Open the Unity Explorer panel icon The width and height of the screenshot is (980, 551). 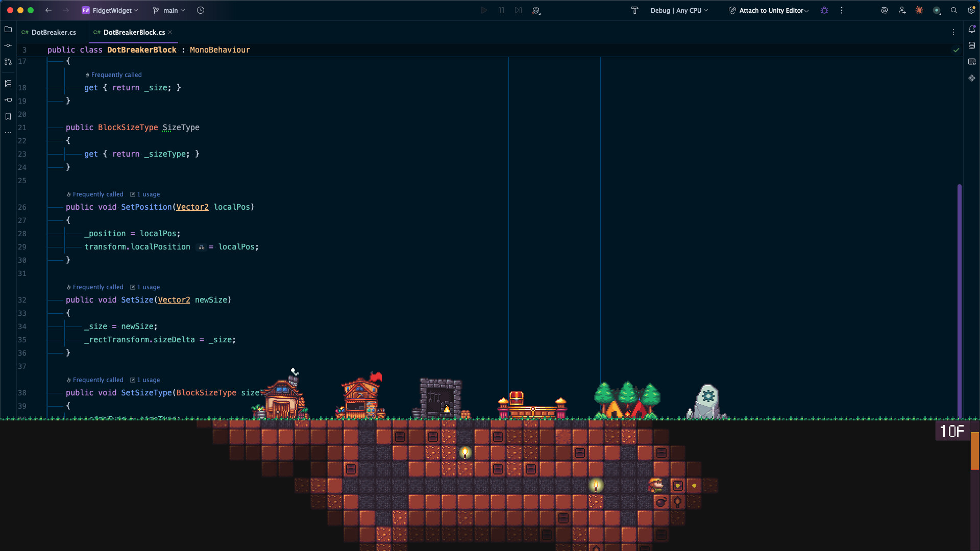point(972,78)
